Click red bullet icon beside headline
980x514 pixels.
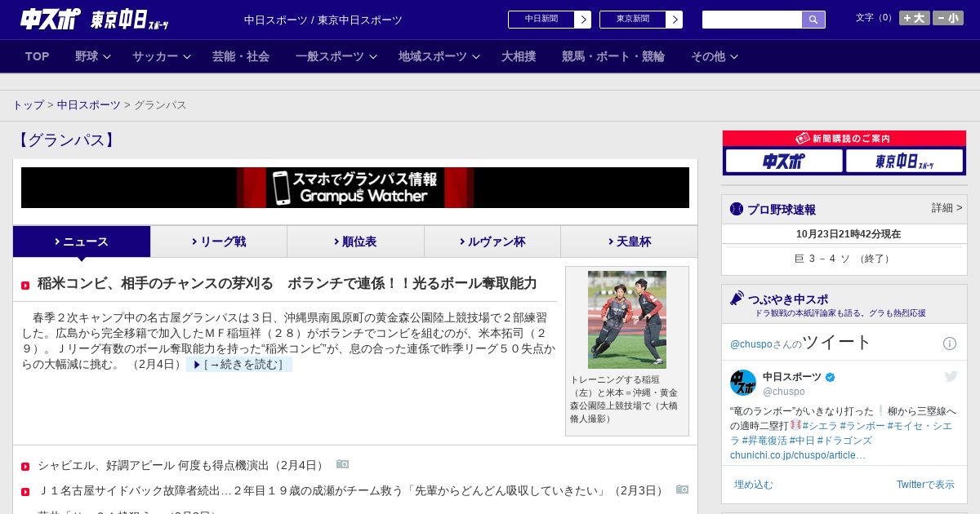(x=25, y=286)
